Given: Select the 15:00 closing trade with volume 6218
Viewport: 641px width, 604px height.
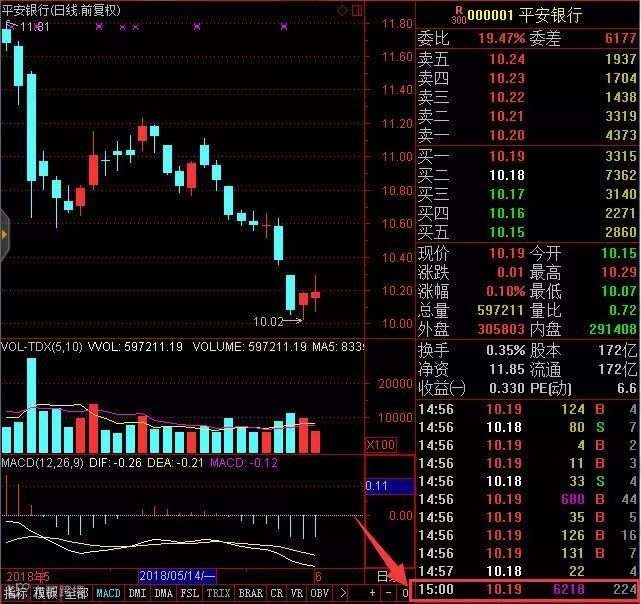Looking at the screenshot, I should 524,589.
